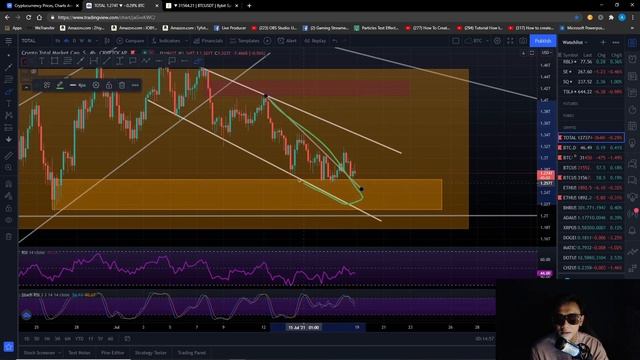The image size is (640, 360).
Task: Select the zoom-in magnifier tool in left sidebar
Action: point(8,167)
